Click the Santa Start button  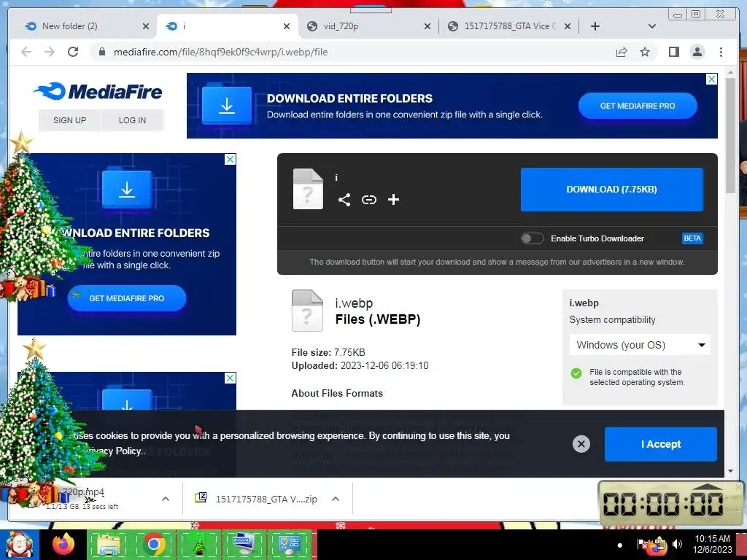(x=20, y=544)
